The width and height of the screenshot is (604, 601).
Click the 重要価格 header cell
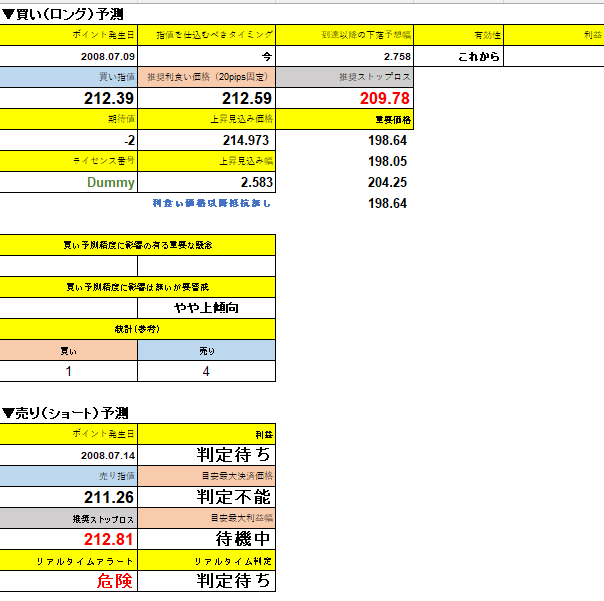344,119
